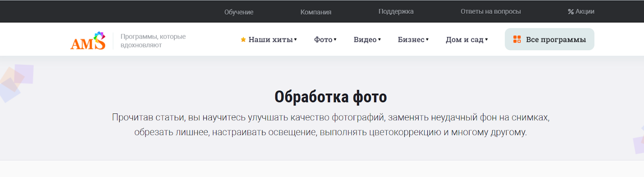Expand the Видео dropdown menu

(x=367, y=39)
